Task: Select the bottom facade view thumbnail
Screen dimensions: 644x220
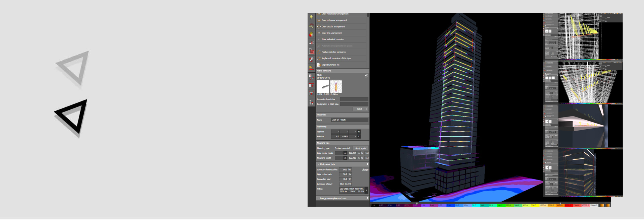Action: 583,173
